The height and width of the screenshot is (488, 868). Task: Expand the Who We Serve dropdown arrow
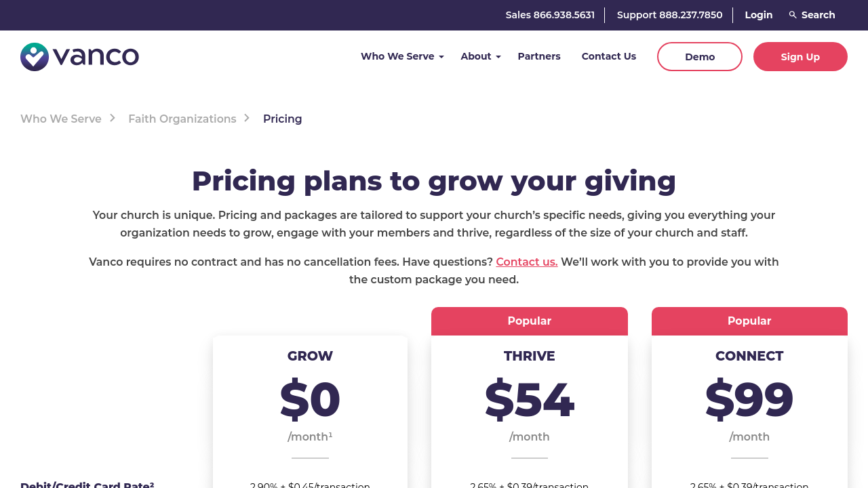coord(441,57)
